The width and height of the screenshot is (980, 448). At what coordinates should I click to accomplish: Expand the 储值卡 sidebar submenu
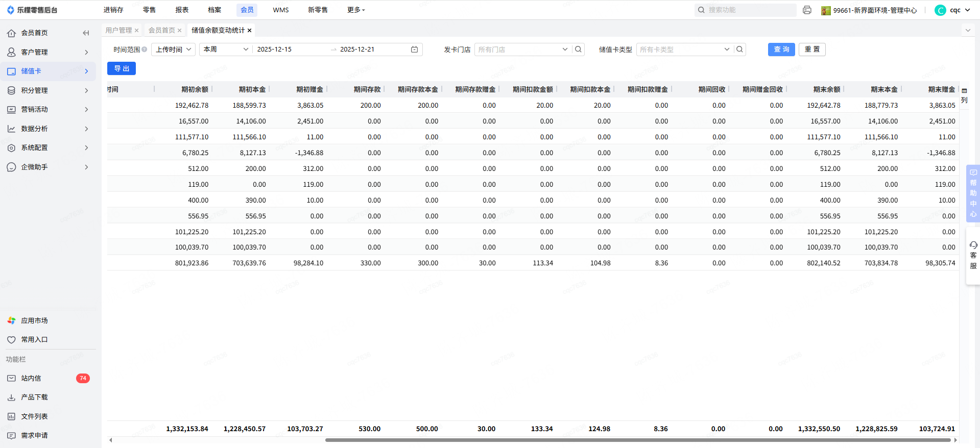86,71
